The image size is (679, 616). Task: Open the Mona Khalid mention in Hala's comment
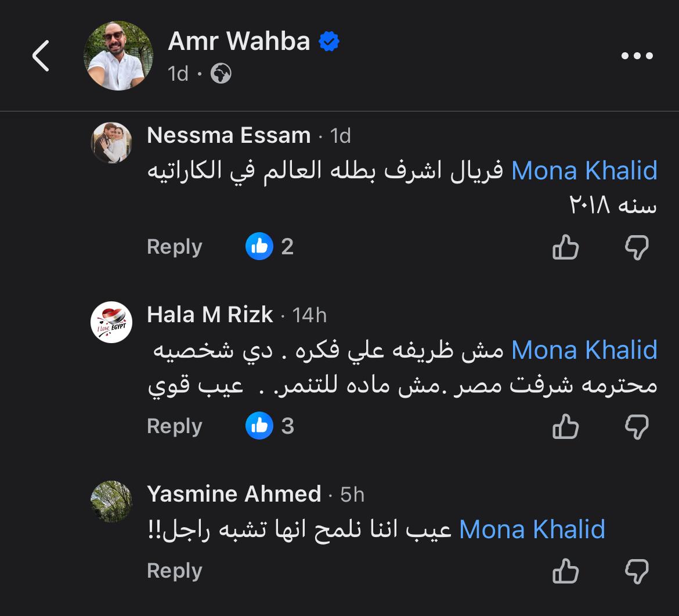[584, 349]
